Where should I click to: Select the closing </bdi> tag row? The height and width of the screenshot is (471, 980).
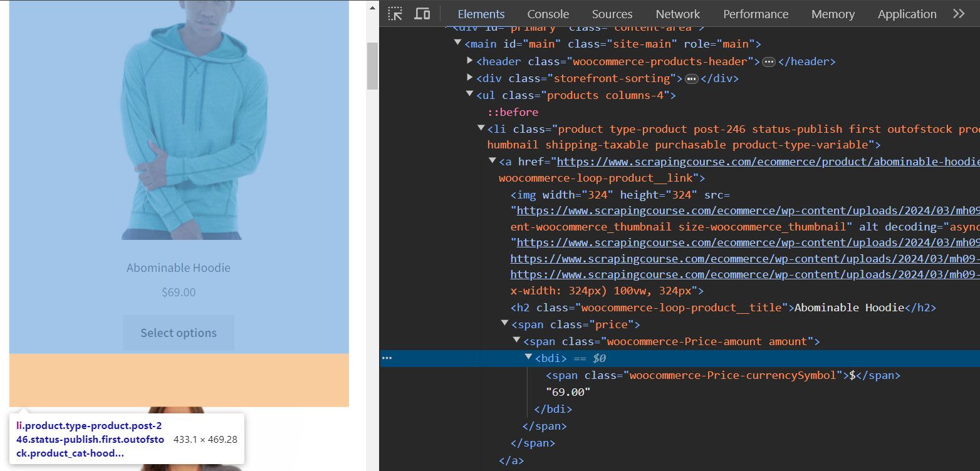[553, 409]
